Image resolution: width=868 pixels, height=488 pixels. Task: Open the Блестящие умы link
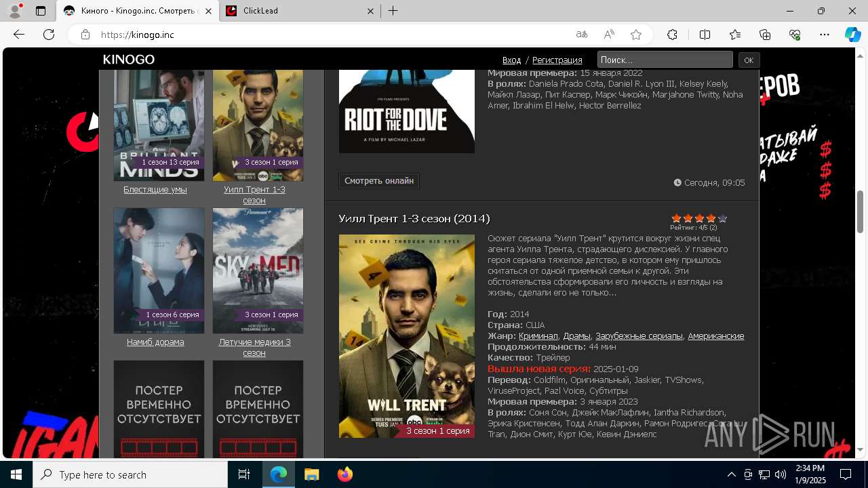[x=155, y=190]
